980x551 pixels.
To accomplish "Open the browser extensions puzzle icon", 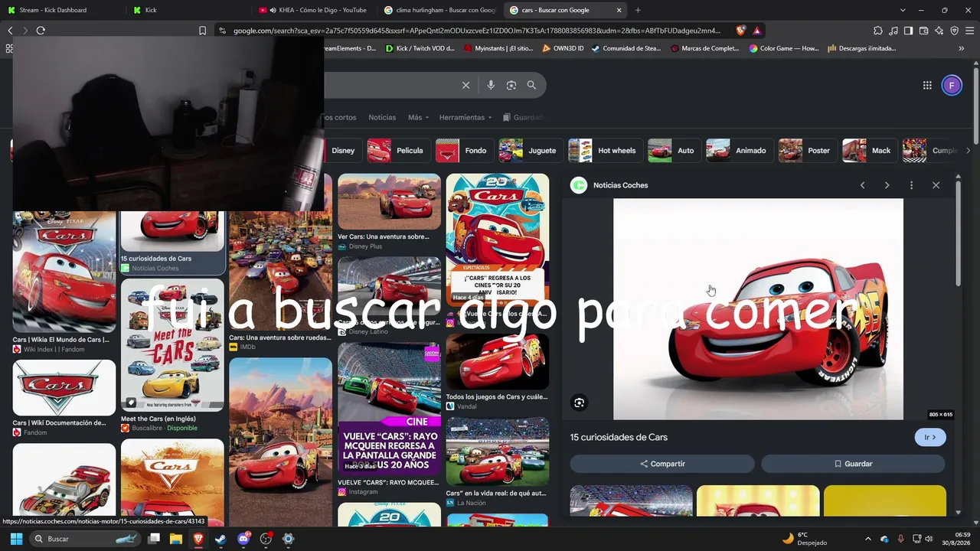I will pyautogui.click(x=878, y=31).
